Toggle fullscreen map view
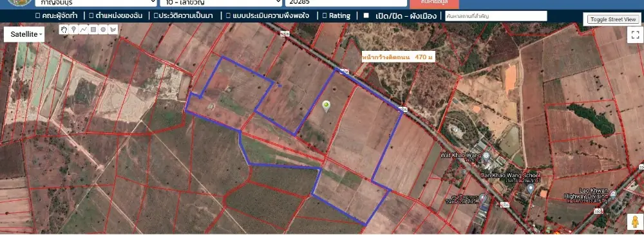The image size is (644, 235). pos(635,35)
